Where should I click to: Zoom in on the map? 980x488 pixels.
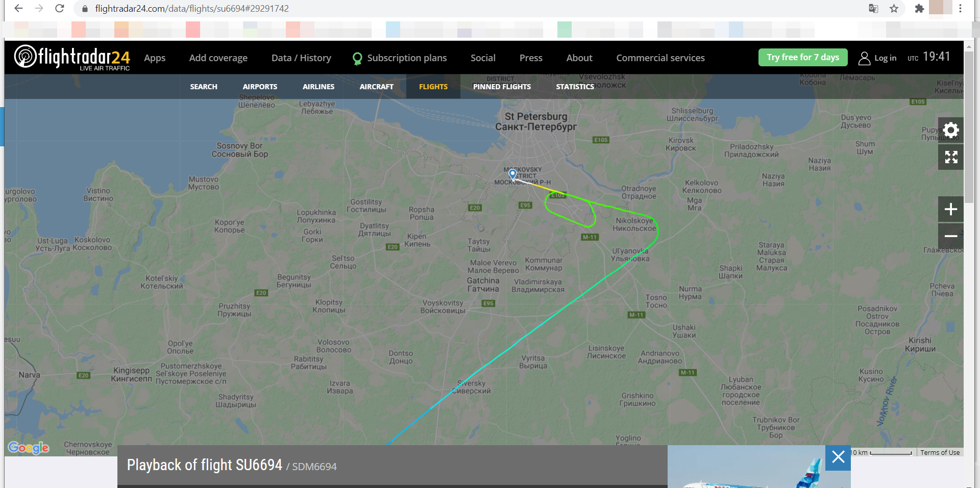point(950,209)
